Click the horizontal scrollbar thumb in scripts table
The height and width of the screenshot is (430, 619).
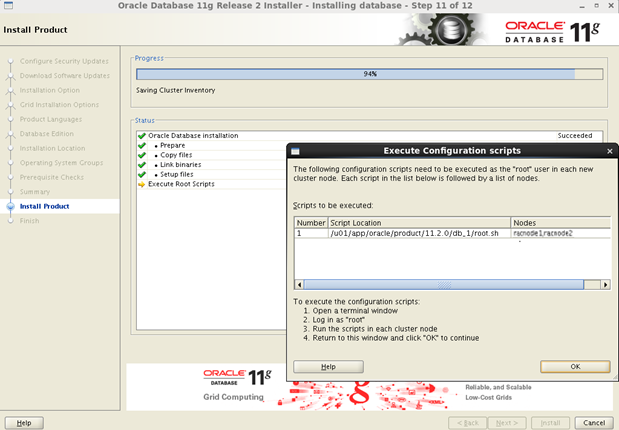(444, 284)
